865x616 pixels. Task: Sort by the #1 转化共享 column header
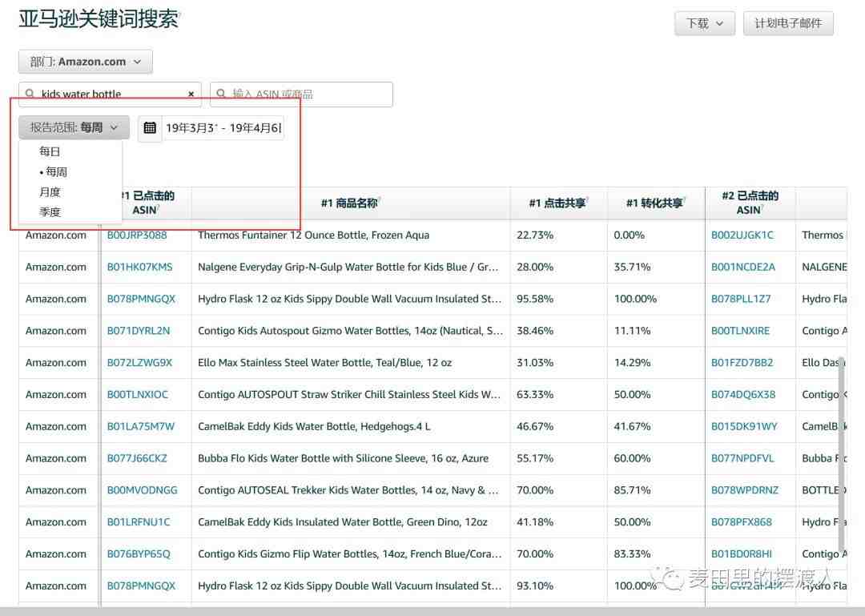click(x=655, y=203)
